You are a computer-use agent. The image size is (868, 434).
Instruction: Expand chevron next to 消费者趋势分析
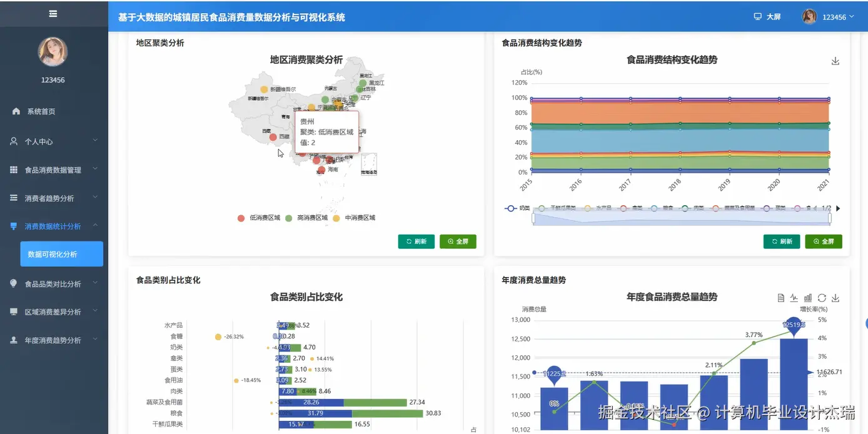click(x=95, y=197)
